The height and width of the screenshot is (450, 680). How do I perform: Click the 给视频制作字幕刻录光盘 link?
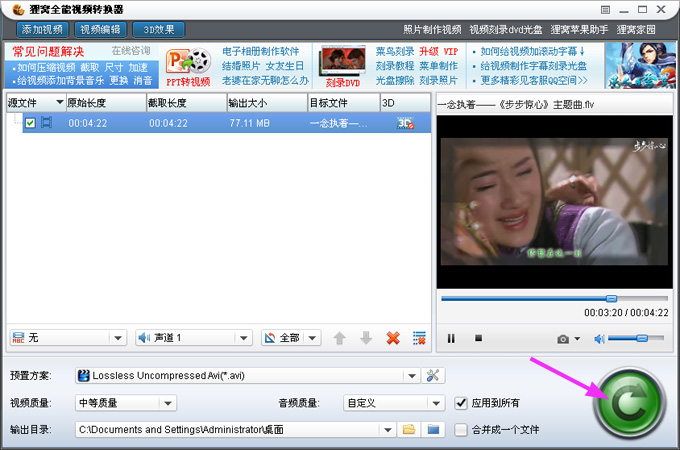[x=533, y=66]
